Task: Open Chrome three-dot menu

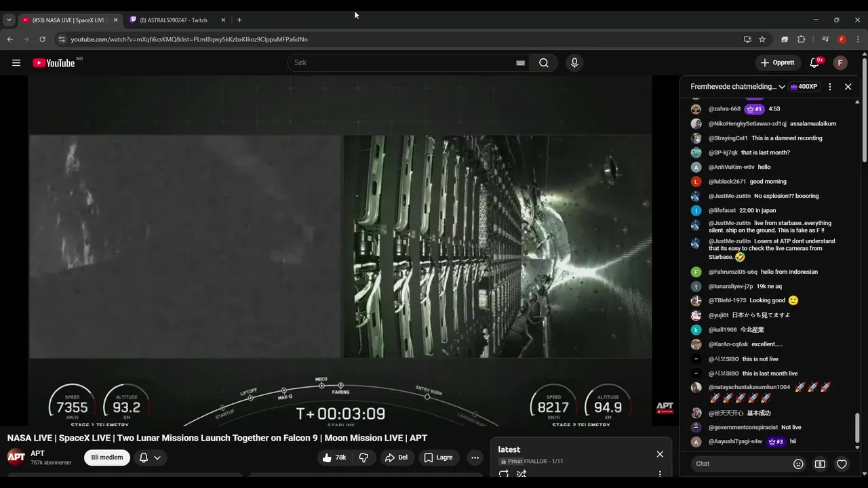Action: (x=859, y=39)
